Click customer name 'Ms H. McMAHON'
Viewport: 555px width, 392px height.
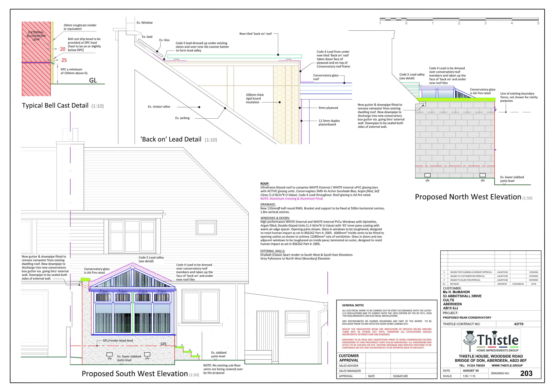[x=456, y=292]
